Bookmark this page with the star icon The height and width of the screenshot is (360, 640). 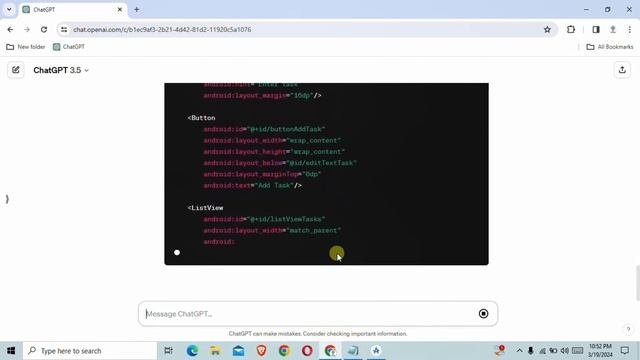547,29
